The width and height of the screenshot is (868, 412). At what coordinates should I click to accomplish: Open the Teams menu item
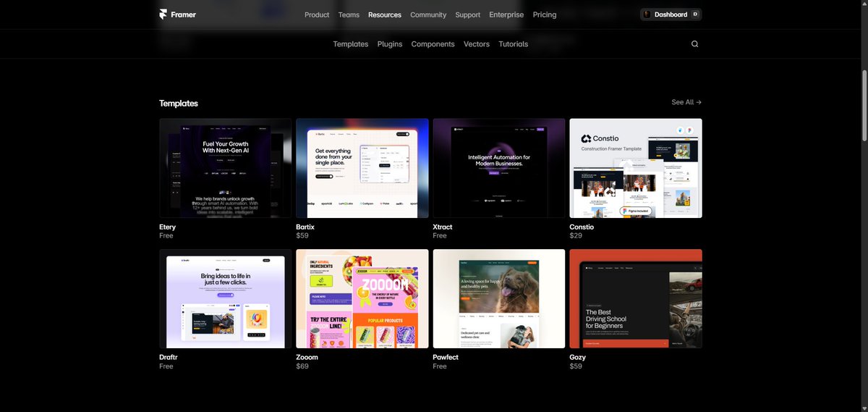349,14
